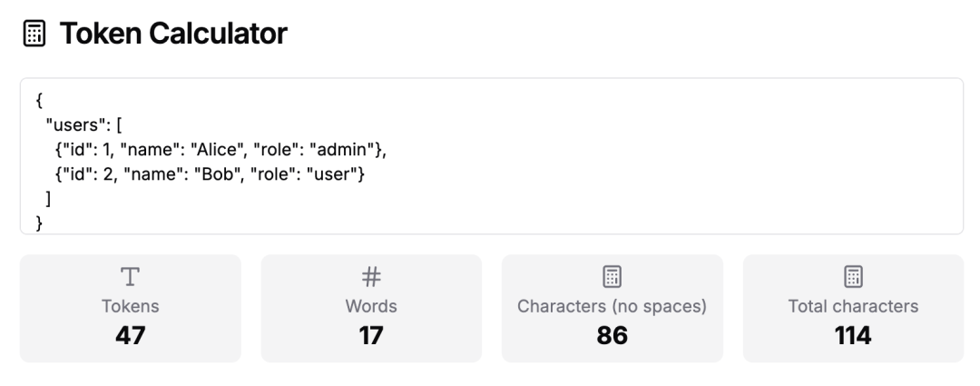
Task: Click the word count value 17
Action: click(x=371, y=336)
